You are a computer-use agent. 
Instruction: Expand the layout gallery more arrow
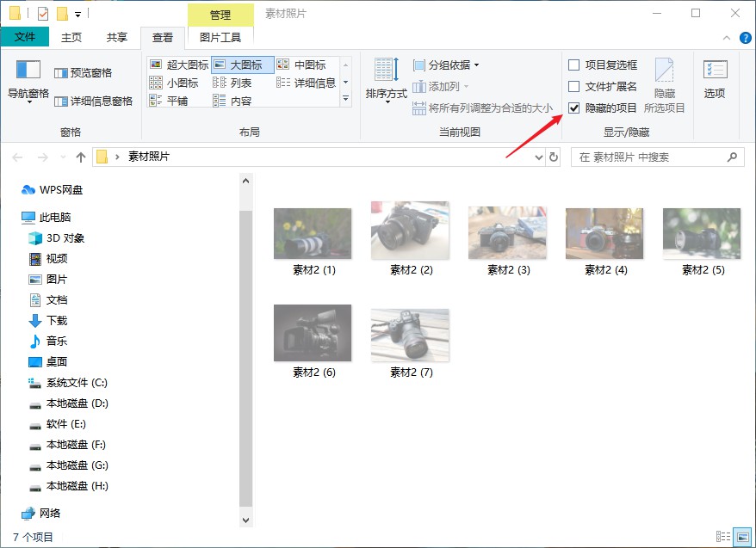(x=345, y=98)
